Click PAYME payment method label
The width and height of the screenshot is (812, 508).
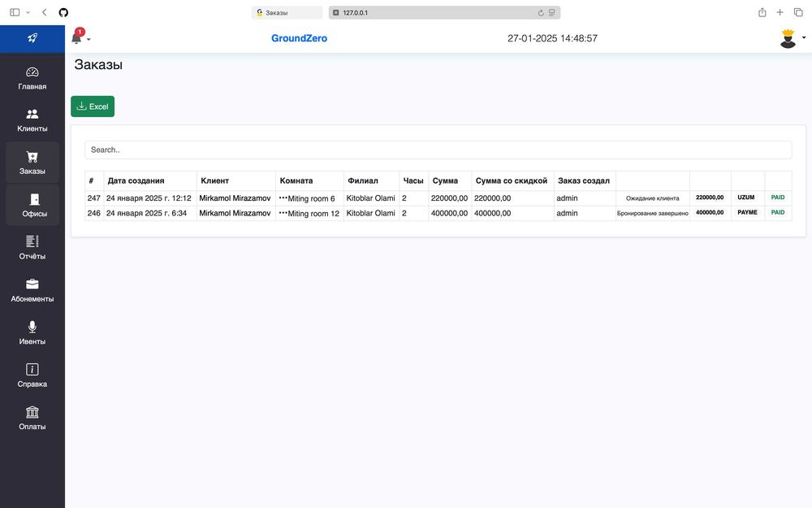pos(747,212)
